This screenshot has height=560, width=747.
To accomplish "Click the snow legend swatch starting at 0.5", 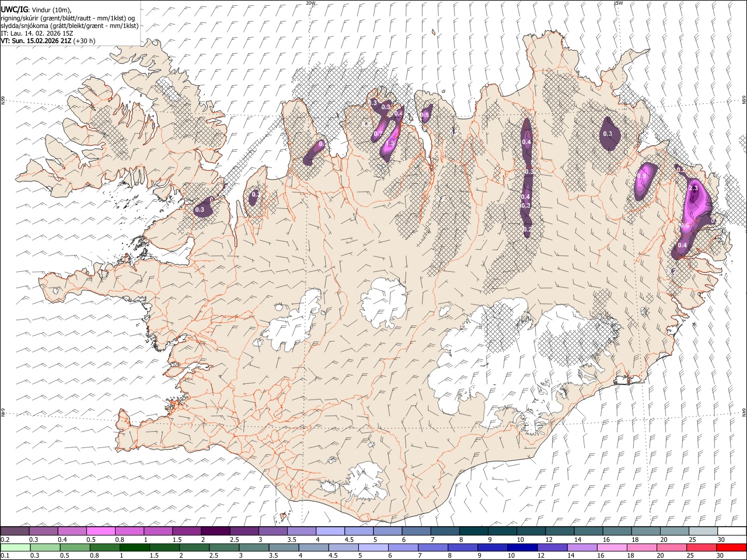I will [100, 531].
